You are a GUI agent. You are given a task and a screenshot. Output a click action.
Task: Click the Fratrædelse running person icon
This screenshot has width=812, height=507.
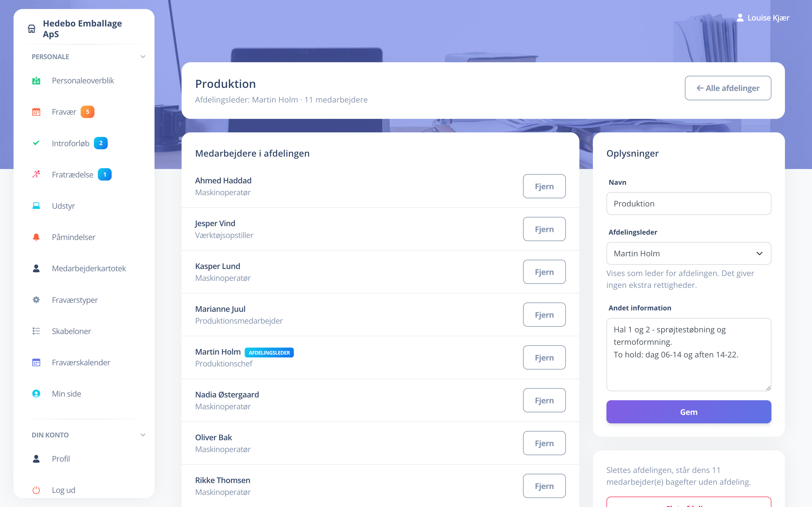click(x=36, y=174)
